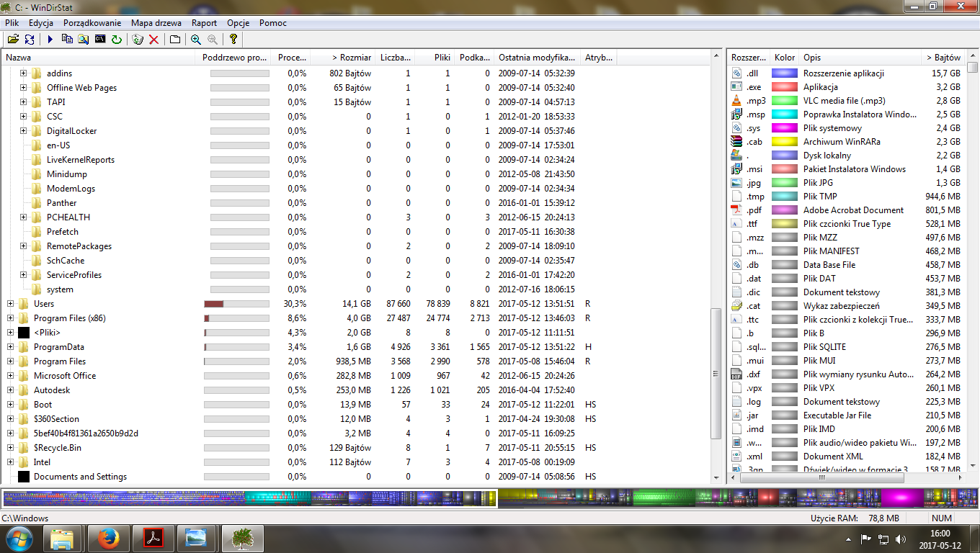This screenshot has height=553, width=980.
Task: Open the Raport menu
Action: pos(205,23)
